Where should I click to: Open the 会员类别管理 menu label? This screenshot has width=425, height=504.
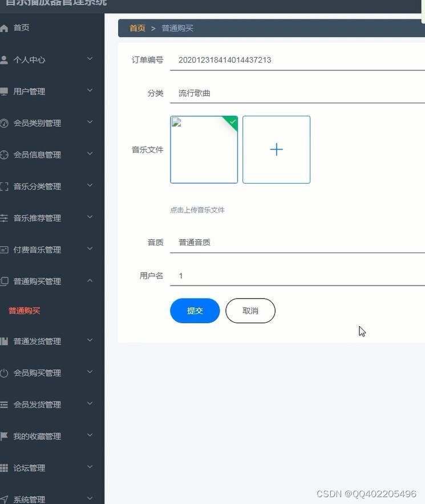pos(37,123)
